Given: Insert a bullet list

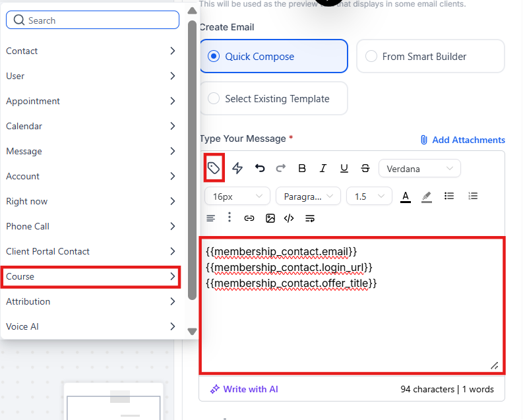Looking at the screenshot, I should 449,196.
